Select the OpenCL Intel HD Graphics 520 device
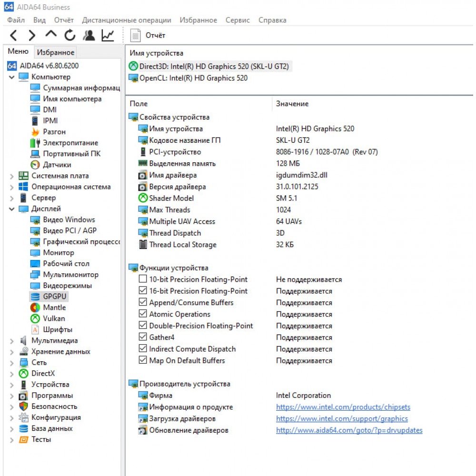This screenshot has height=476, width=476. (188, 78)
